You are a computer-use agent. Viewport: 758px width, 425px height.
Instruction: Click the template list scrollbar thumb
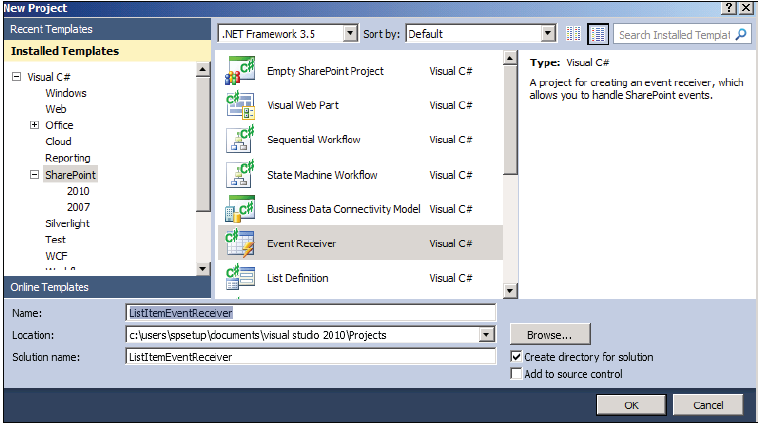[x=510, y=120]
